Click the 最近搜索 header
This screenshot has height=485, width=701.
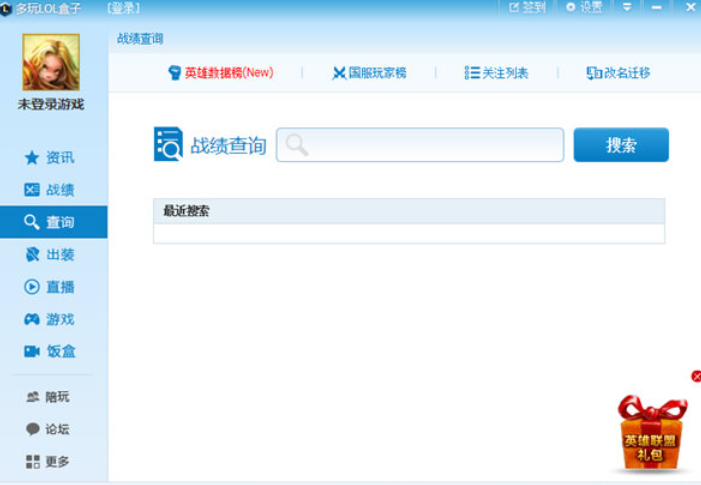(409, 211)
